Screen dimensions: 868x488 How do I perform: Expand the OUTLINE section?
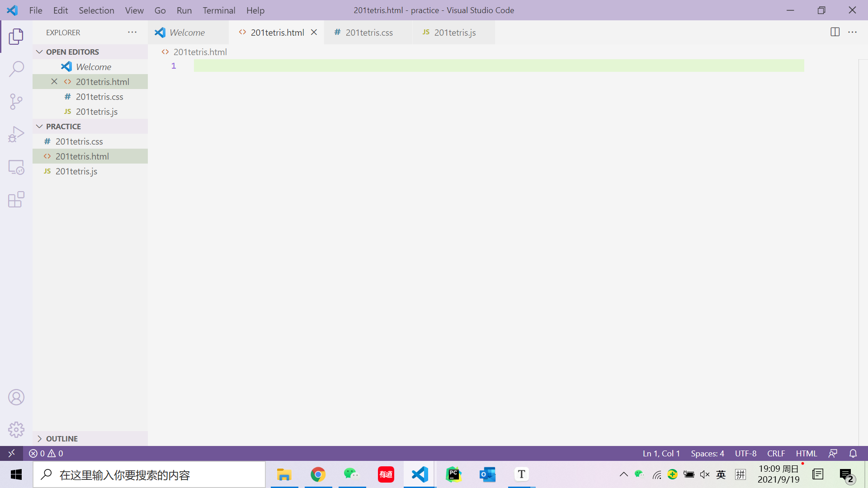[x=61, y=439]
